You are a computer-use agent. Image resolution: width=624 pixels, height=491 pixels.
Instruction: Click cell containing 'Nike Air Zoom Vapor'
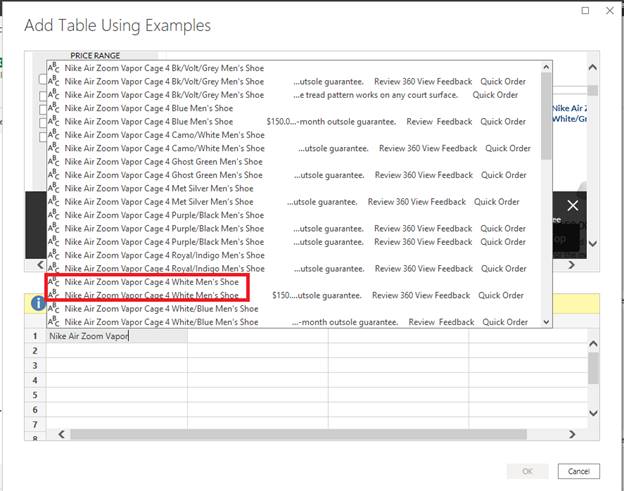click(x=117, y=336)
